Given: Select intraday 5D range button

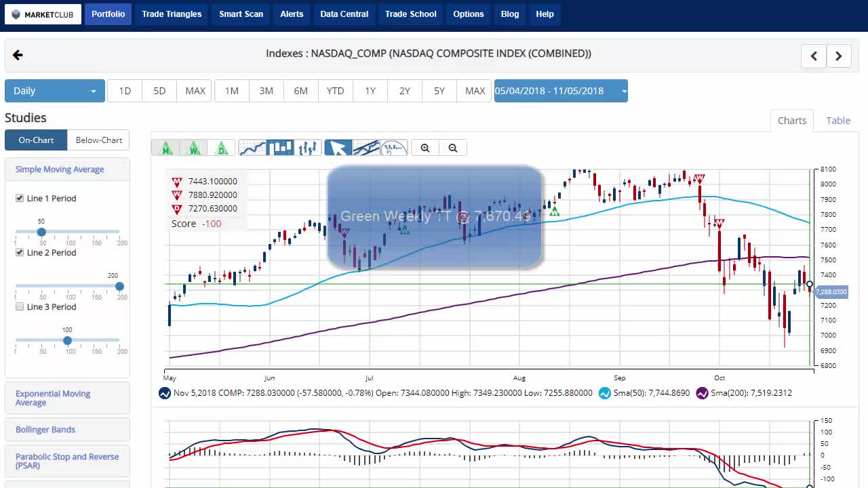Looking at the screenshot, I should click(159, 91).
